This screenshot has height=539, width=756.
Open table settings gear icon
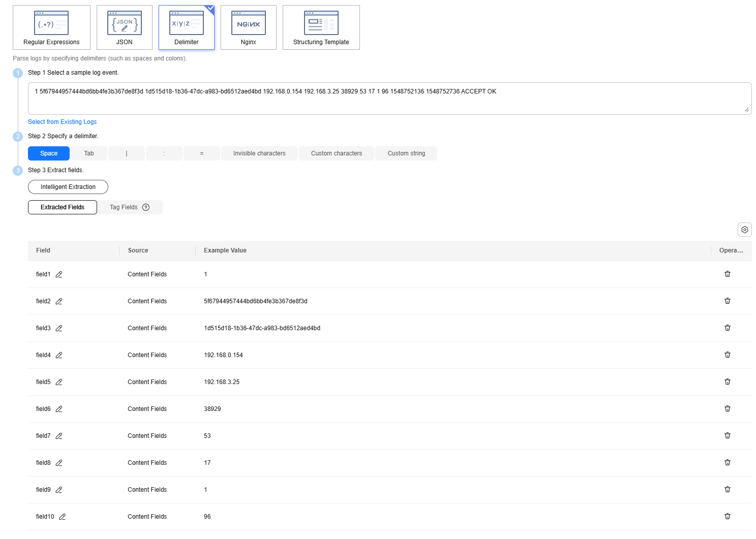pos(744,230)
